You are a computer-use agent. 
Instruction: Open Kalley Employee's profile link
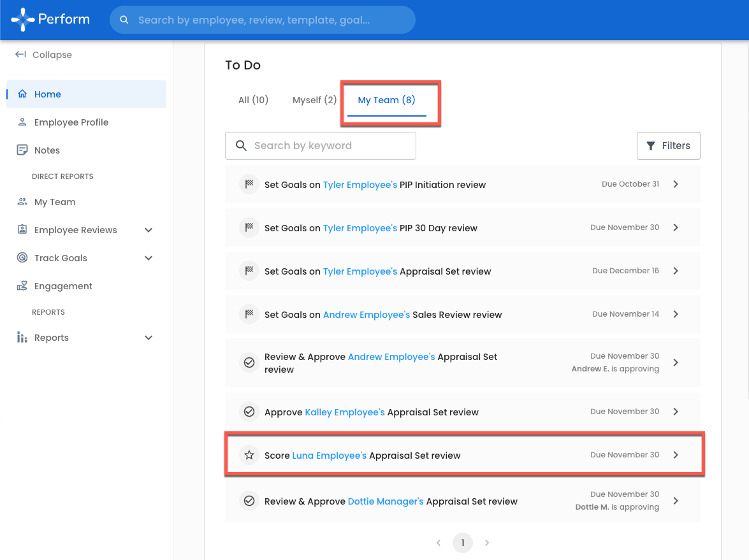(x=344, y=412)
